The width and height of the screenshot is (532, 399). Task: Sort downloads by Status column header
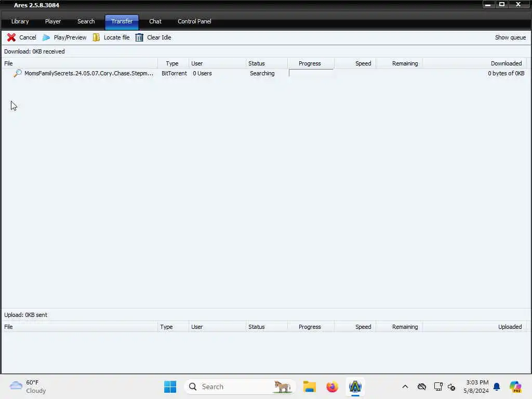click(267, 63)
